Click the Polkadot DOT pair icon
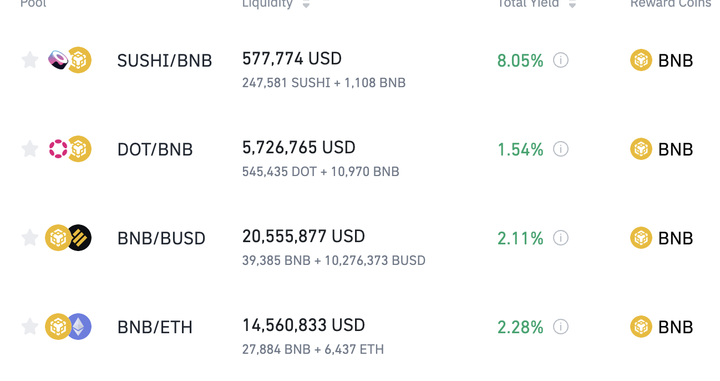 (x=58, y=149)
